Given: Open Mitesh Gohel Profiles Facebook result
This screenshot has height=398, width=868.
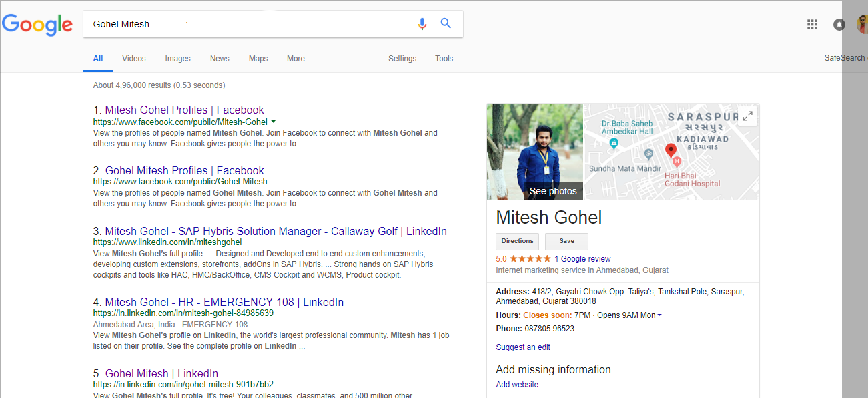Looking at the screenshot, I should coord(185,110).
